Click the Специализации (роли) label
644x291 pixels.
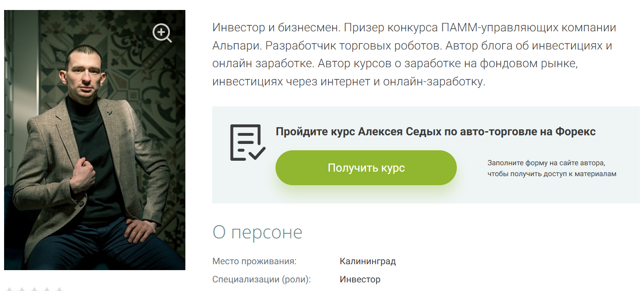tap(261, 280)
